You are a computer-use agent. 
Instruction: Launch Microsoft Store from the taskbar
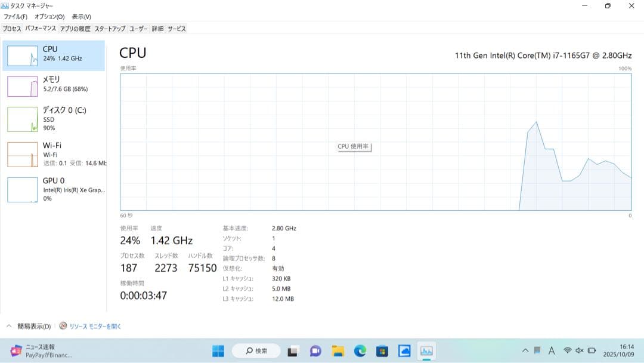point(382,350)
